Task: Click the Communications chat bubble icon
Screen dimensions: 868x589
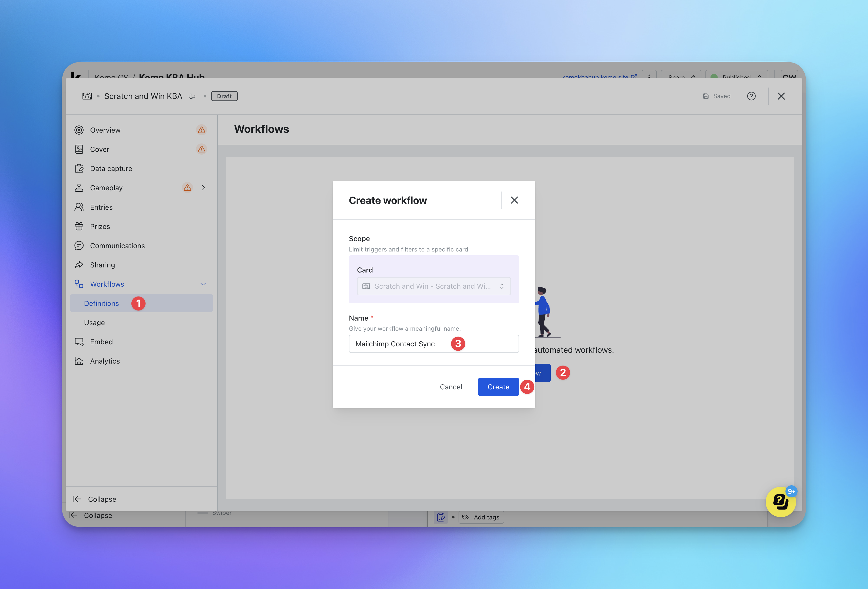Action: [x=79, y=246]
